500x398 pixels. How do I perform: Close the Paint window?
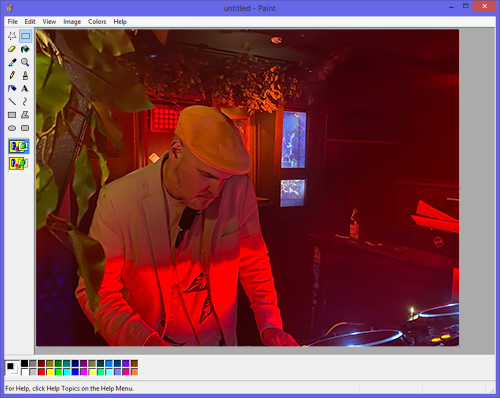click(x=484, y=6)
